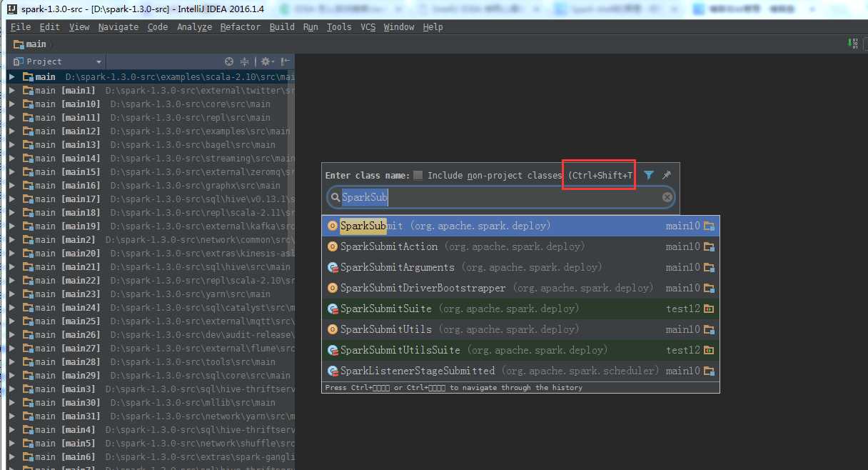Click class icon beside SparkListenerStageSubmitted
The height and width of the screenshot is (470, 868).
coord(332,371)
